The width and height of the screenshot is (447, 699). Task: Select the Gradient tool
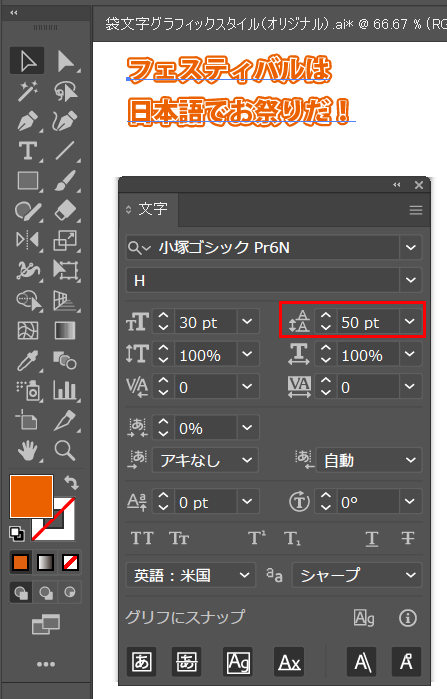click(65, 331)
